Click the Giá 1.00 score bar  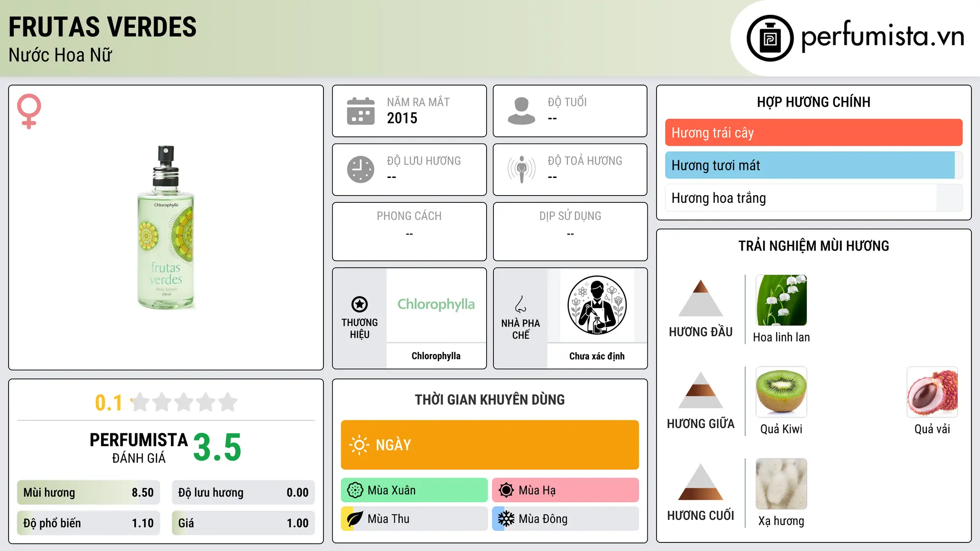[x=243, y=523]
